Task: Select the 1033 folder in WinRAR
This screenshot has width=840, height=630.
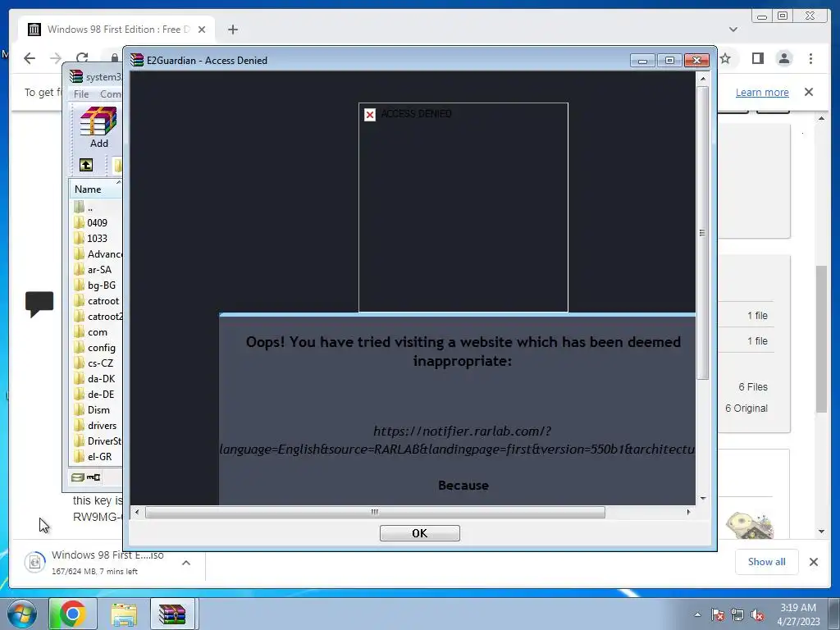Action: tap(97, 239)
